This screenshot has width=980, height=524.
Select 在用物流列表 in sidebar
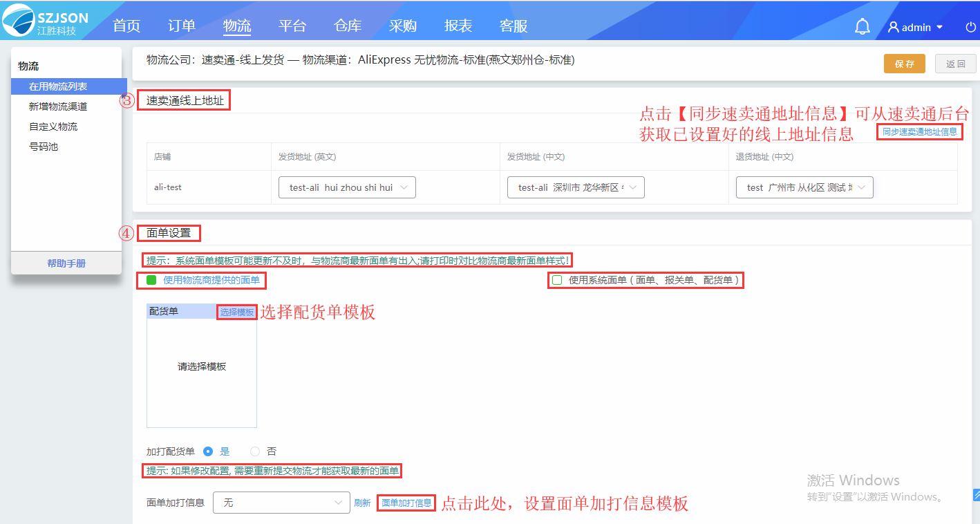coord(69,86)
